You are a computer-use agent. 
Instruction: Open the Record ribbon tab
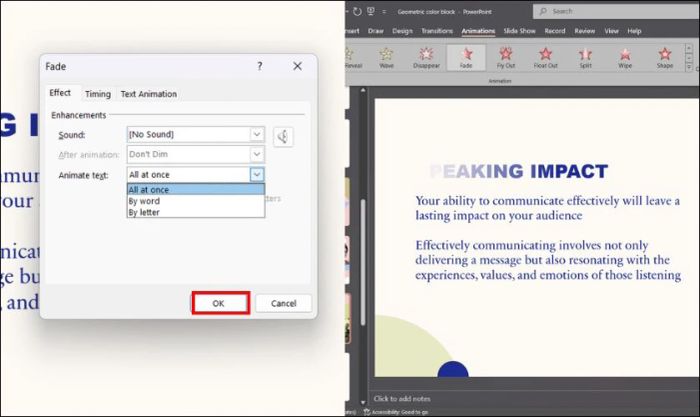click(554, 31)
